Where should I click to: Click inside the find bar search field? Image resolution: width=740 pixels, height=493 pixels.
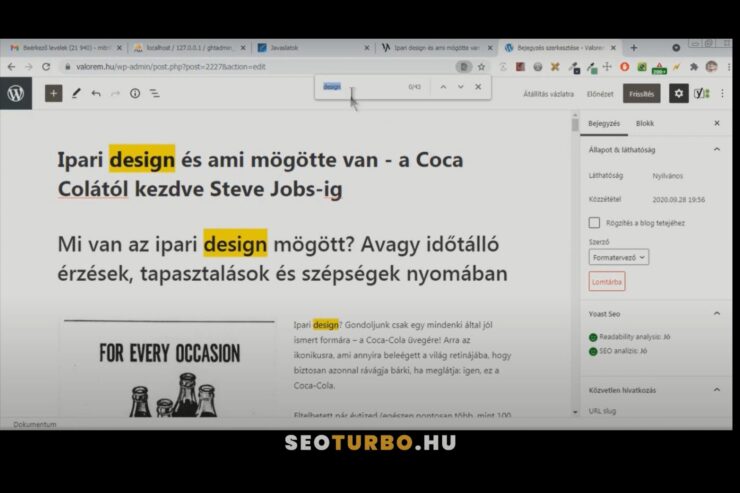361,87
